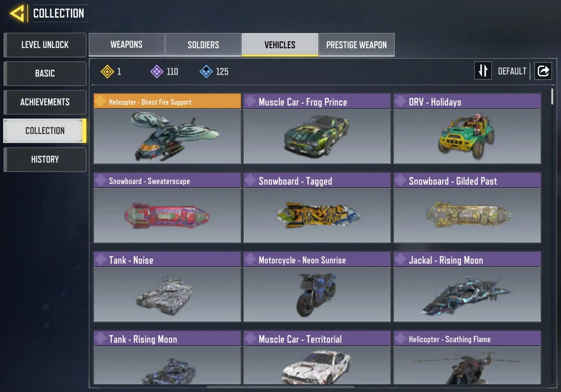Open the PRESTIGE WEAPON tab
This screenshot has height=392, width=561.
click(x=357, y=45)
